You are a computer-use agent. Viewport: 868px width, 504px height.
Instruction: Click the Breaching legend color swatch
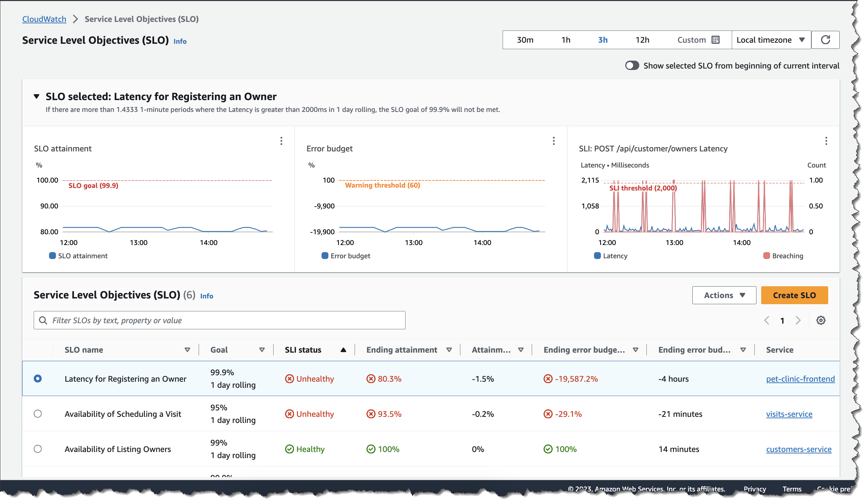point(767,256)
